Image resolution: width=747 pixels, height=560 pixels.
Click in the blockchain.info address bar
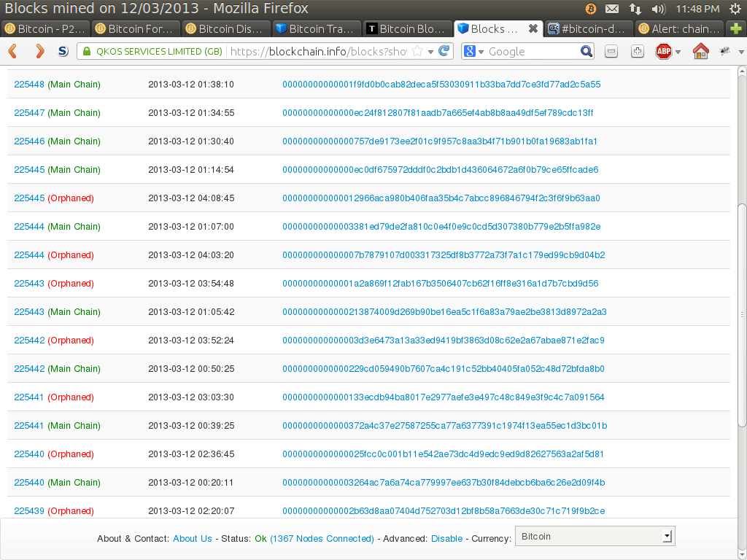(x=318, y=52)
